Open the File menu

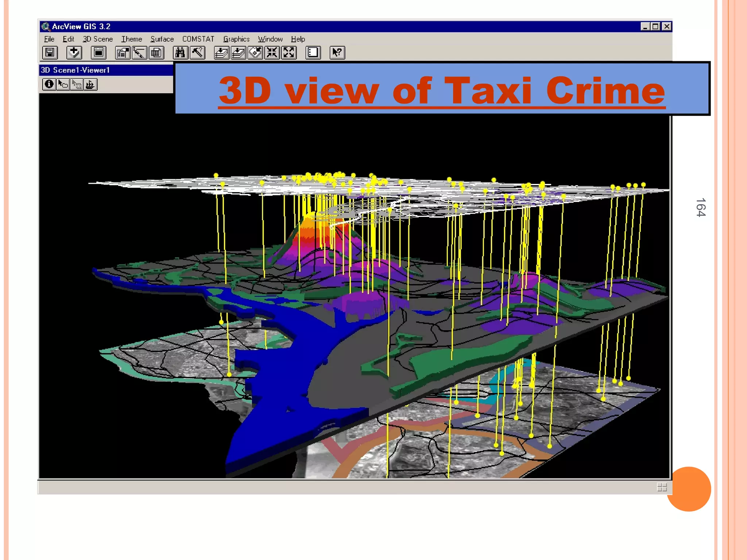tap(49, 39)
